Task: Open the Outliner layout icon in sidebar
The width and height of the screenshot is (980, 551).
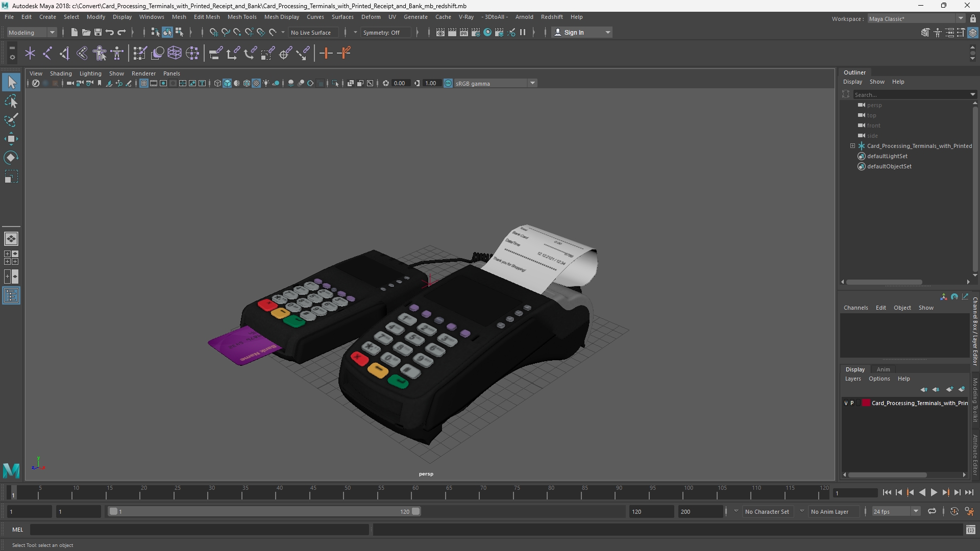Action: click(x=11, y=296)
